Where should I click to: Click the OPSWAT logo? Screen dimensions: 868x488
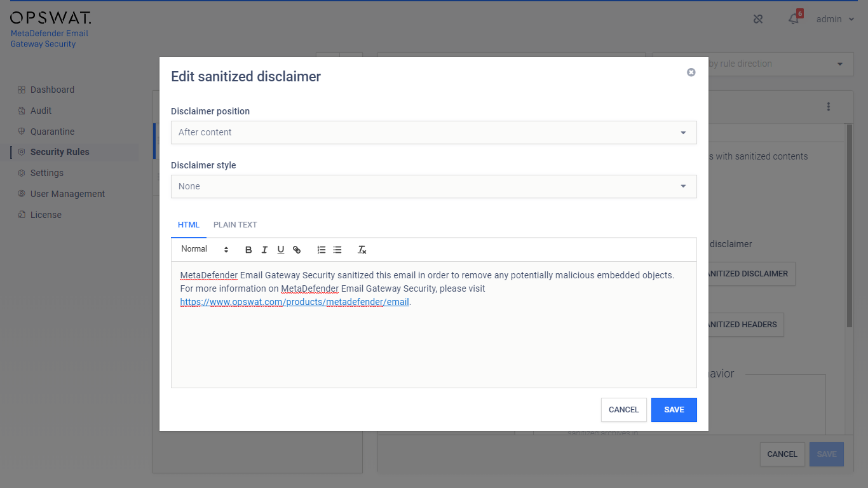tap(51, 17)
